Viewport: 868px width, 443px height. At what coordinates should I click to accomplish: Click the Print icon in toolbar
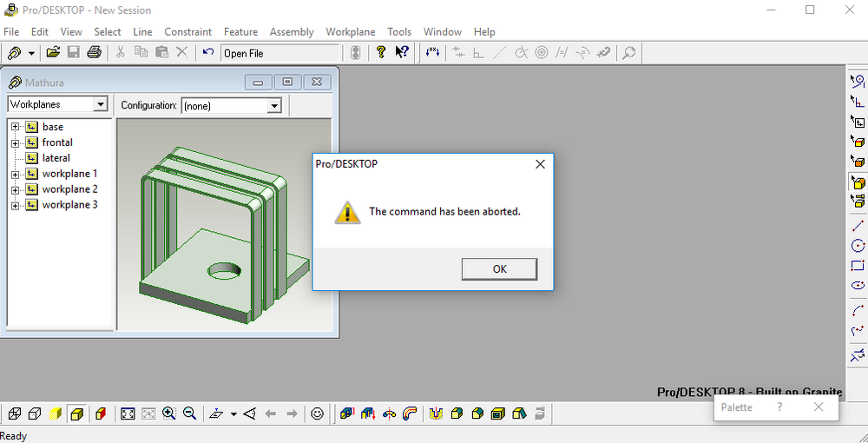click(x=94, y=53)
